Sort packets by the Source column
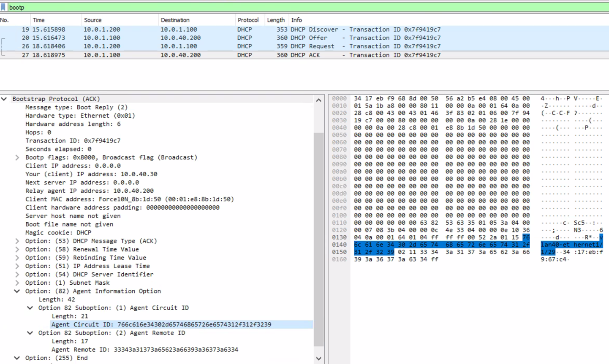 pyautogui.click(x=92, y=20)
